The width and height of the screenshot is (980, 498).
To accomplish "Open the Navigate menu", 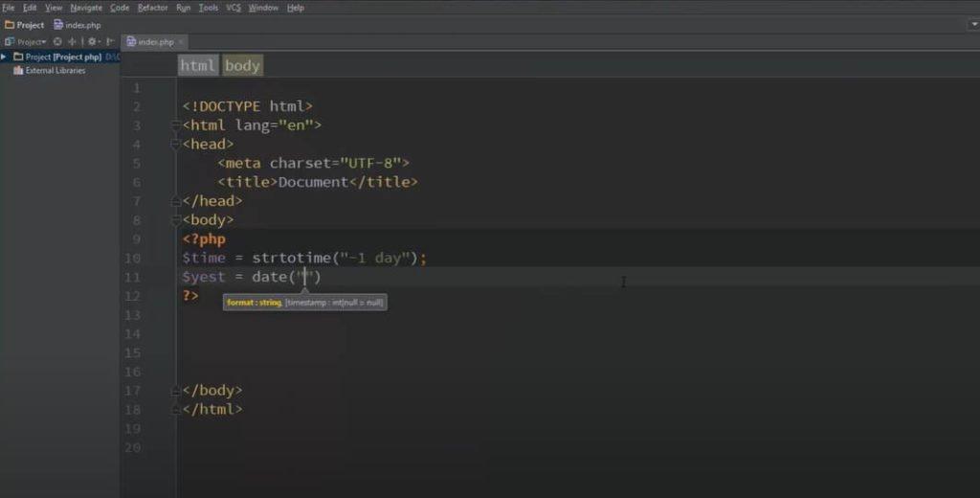I will point(86,8).
